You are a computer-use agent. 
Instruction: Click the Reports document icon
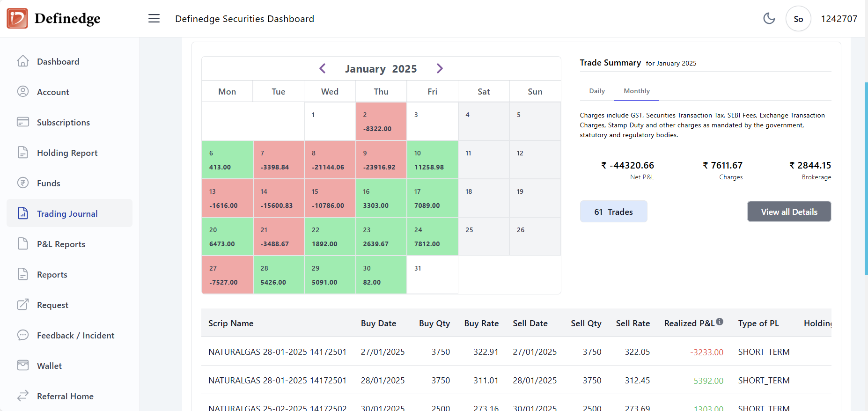(23, 274)
